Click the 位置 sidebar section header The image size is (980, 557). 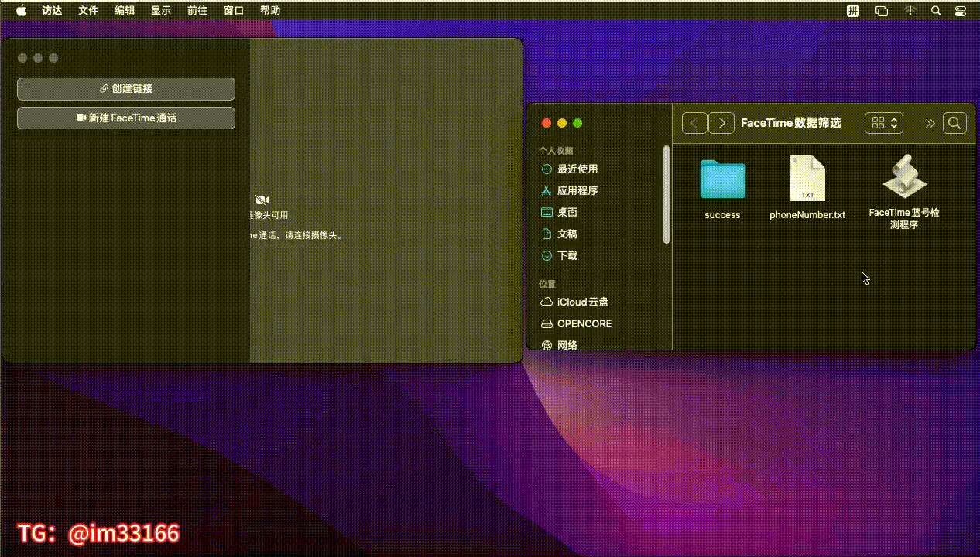coord(547,284)
